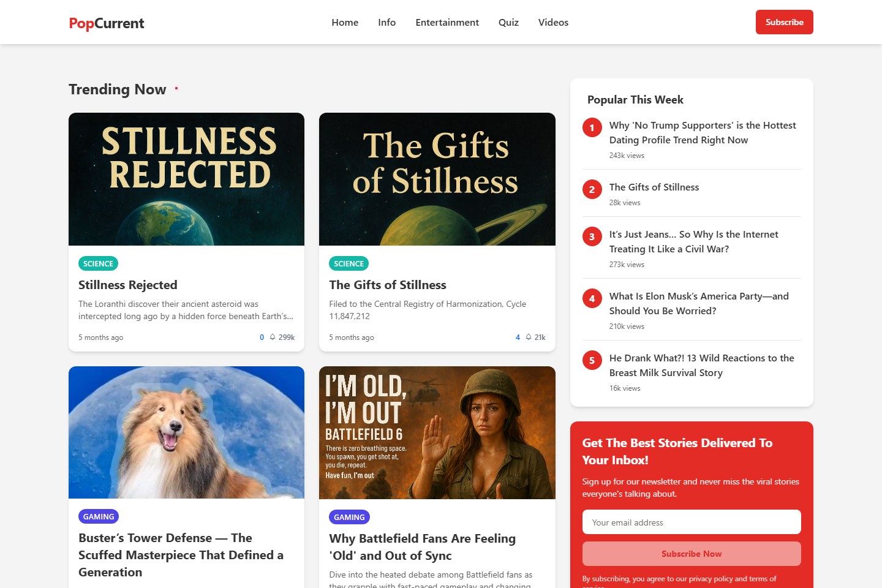Browse the Videos section
The image size is (882, 588).
click(x=553, y=22)
